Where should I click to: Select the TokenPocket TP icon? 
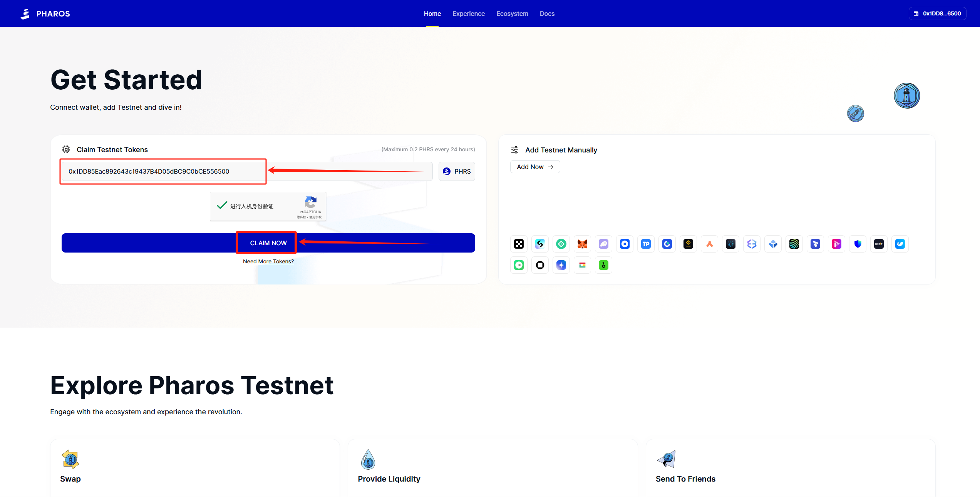(x=646, y=244)
